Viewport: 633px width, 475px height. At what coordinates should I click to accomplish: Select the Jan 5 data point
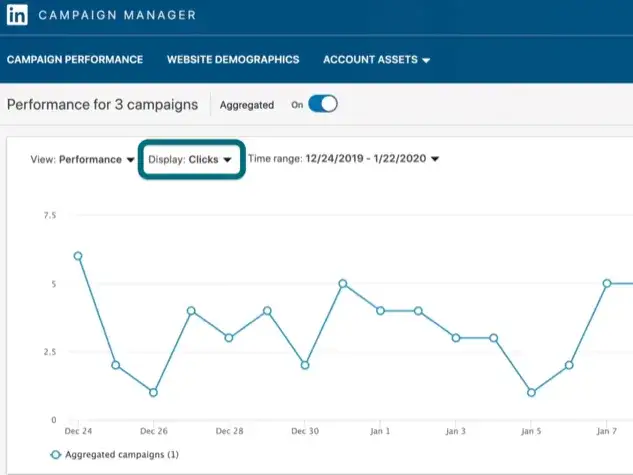click(531, 392)
